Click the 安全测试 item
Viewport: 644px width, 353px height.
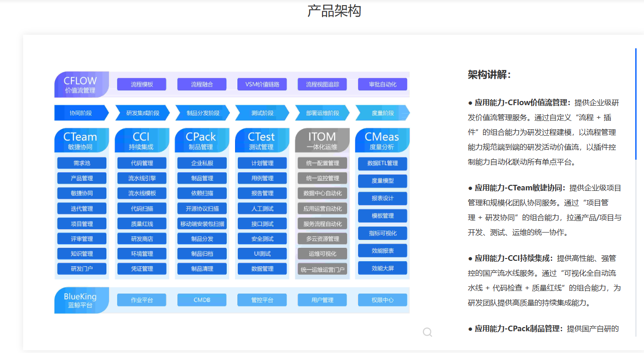click(x=262, y=239)
